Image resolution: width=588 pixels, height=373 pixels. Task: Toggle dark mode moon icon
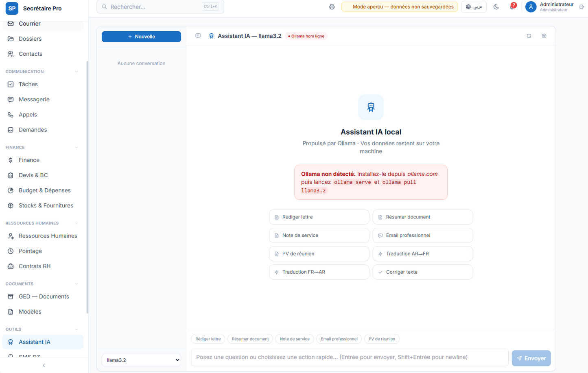496,7
